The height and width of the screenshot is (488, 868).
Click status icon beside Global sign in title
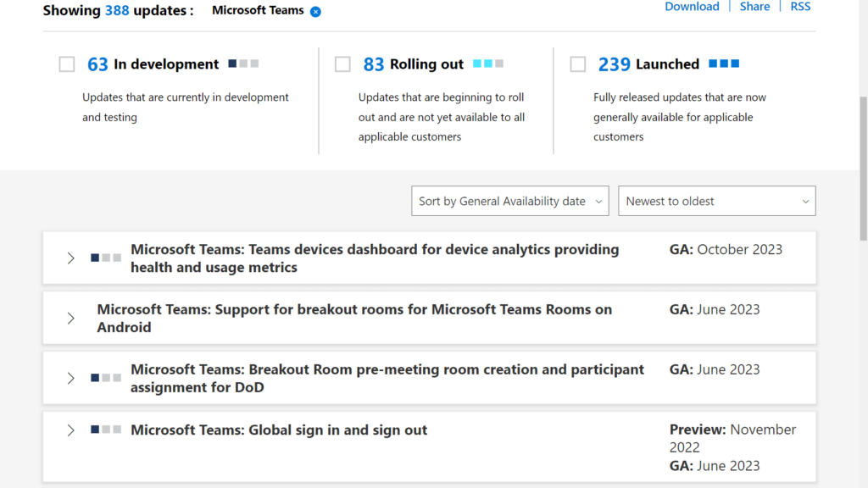106,430
